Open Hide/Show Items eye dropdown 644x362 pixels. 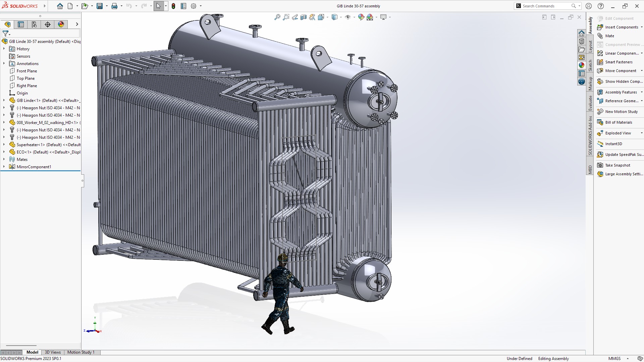coord(354,17)
